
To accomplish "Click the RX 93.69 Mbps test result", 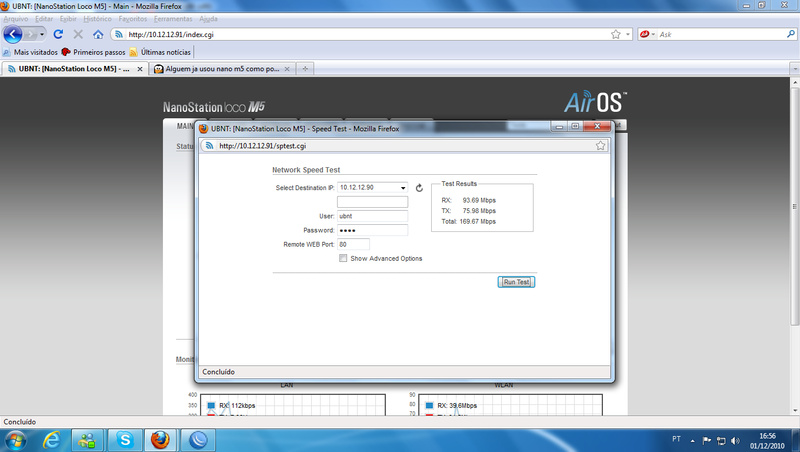I will (x=468, y=200).
